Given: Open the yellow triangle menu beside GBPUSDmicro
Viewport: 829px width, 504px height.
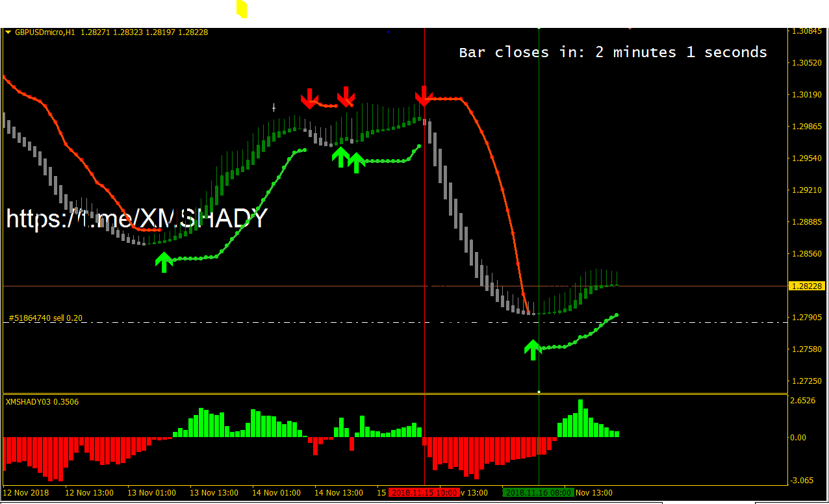Looking at the screenshot, I should pos(8,32).
